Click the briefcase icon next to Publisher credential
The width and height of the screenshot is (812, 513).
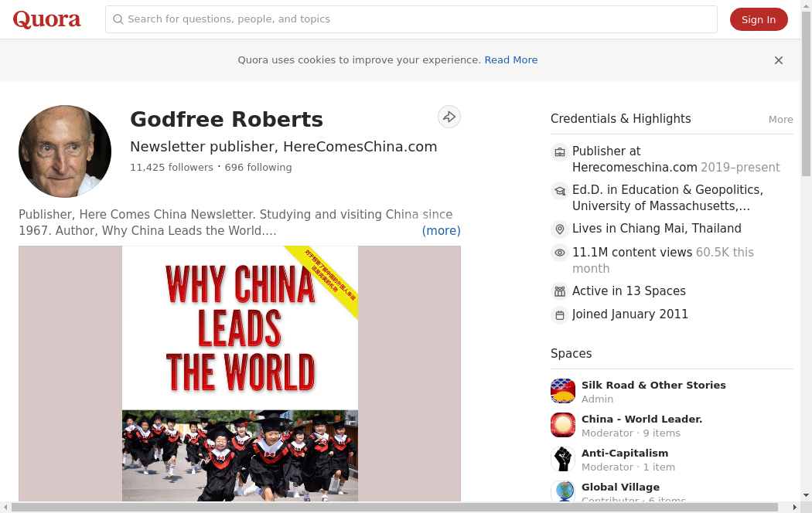(x=560, y=151)
